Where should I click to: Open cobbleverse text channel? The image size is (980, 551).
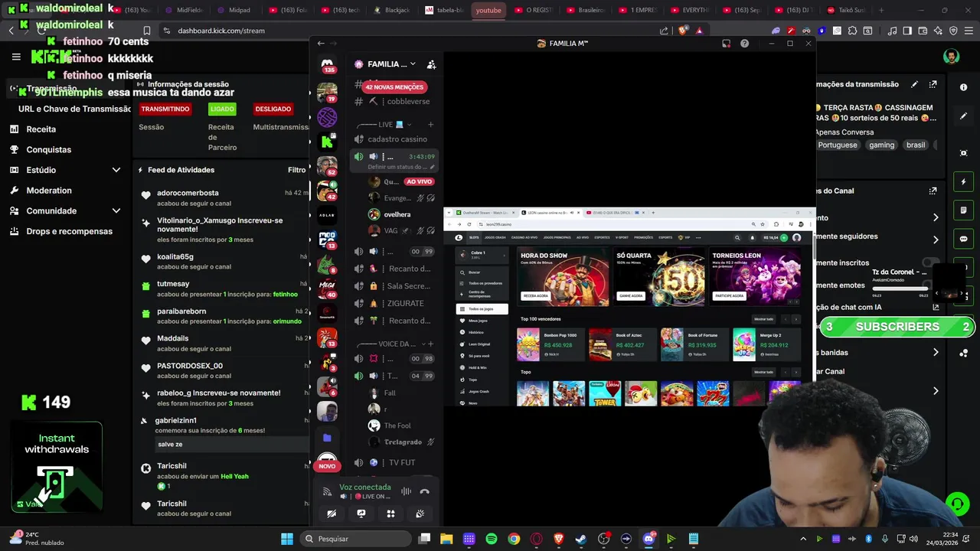394,101
